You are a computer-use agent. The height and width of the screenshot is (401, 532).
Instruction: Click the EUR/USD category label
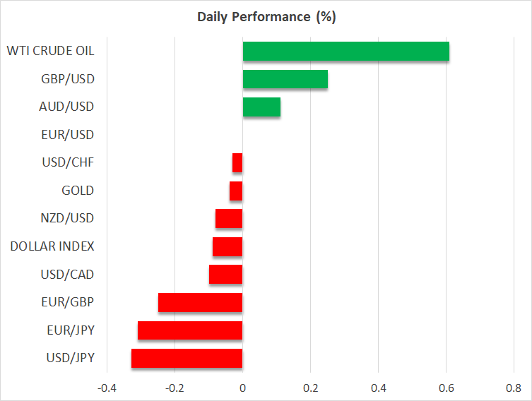click(x=67, y=135)
